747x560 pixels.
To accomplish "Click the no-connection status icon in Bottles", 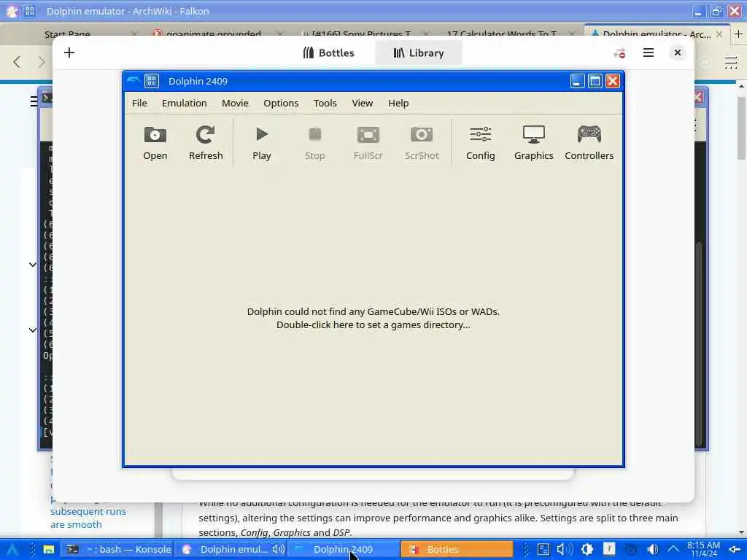I will coord(619,52).
